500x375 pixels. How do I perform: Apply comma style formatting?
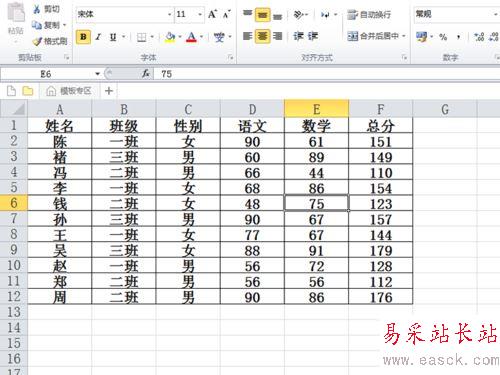click(x=459, y=37)
